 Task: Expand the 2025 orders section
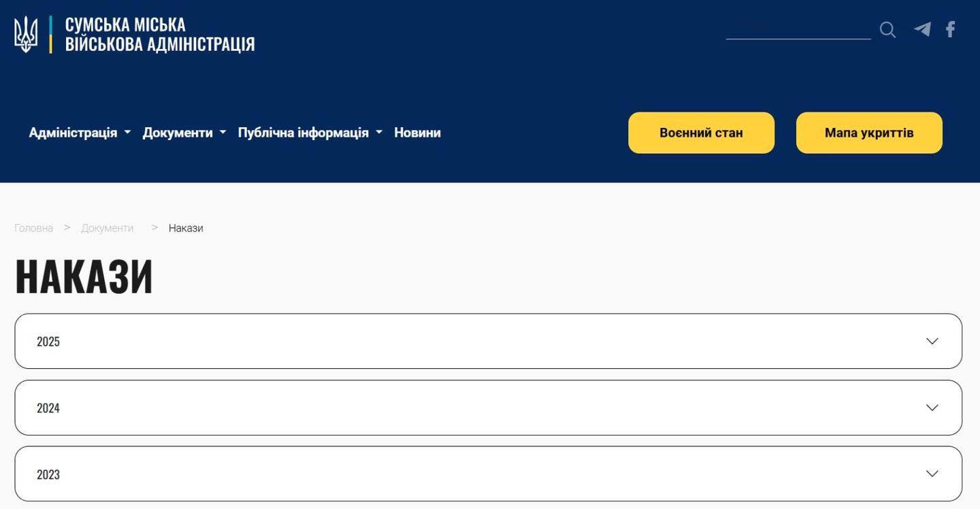476,341
